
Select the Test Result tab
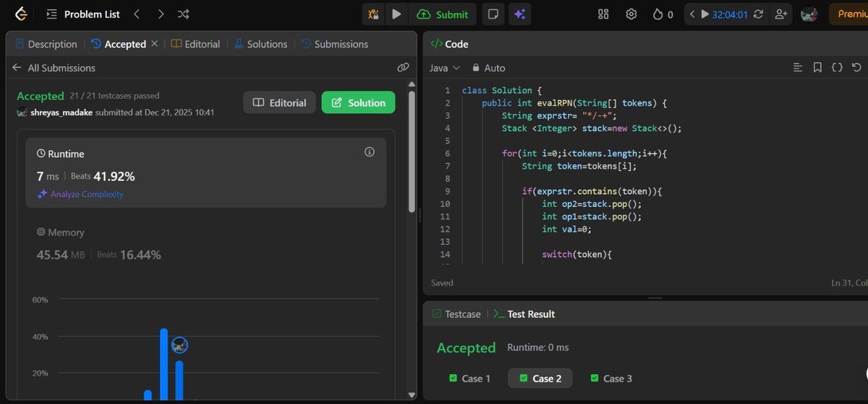tap(524, 314)
